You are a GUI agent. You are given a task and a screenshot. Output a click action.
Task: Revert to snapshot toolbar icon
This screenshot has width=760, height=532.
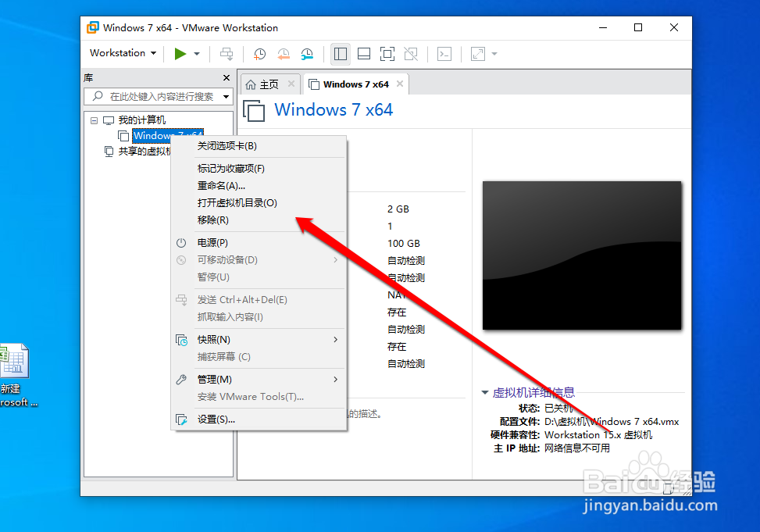284,54
